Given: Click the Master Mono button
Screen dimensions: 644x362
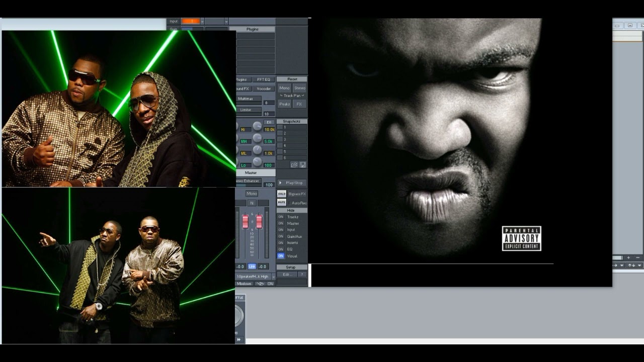Looking at the screenshot, I should tap(252, 194).
